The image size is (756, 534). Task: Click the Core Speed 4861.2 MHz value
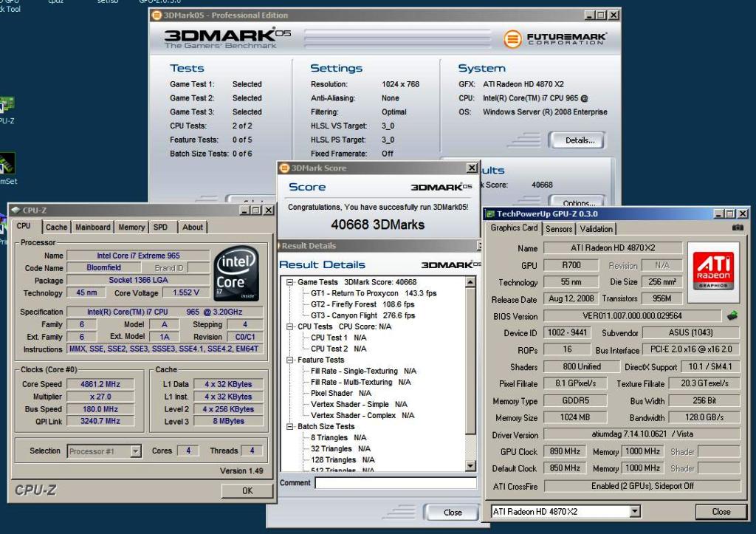click(x=100, y=384)
